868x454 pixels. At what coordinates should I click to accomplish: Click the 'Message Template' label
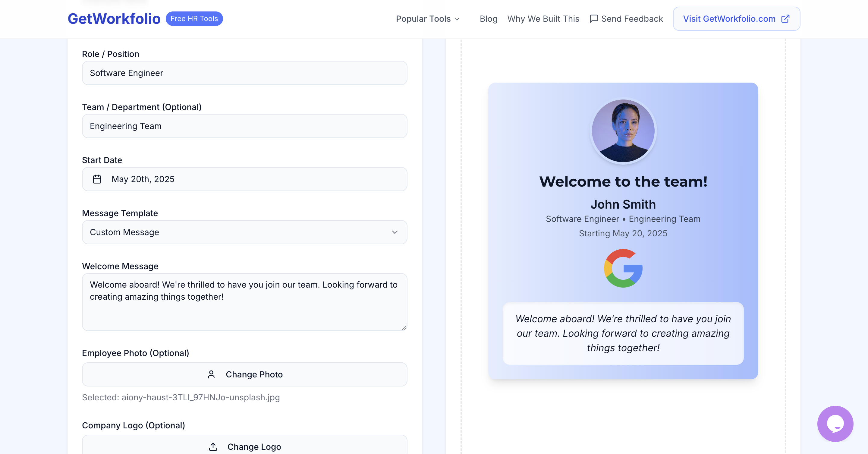pyautogui.click(x=120, y=213)
